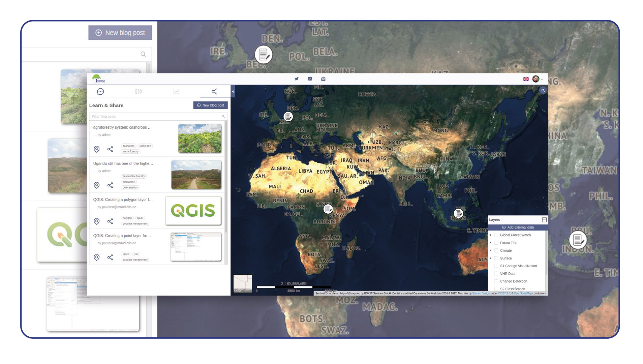Share the QGIS point layer post
This screenshot has width=643, height=364.
pos(110,257)
